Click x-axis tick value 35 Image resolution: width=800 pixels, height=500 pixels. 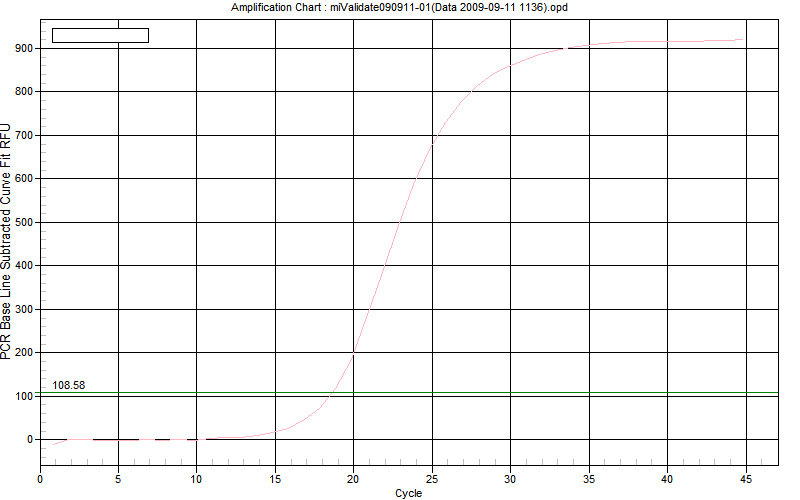[x=589, y=479]
